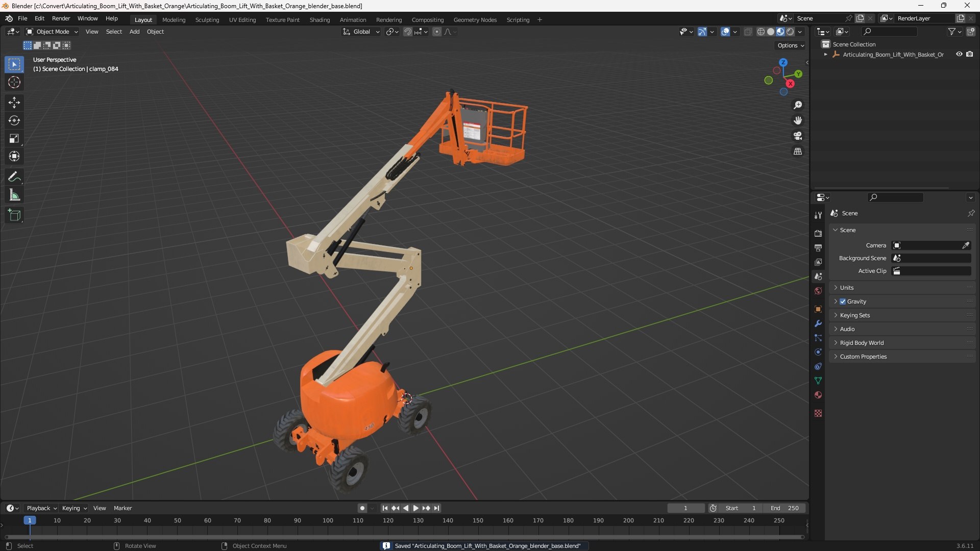
Task: Open the Material properties tab
Action: point(818,395)
